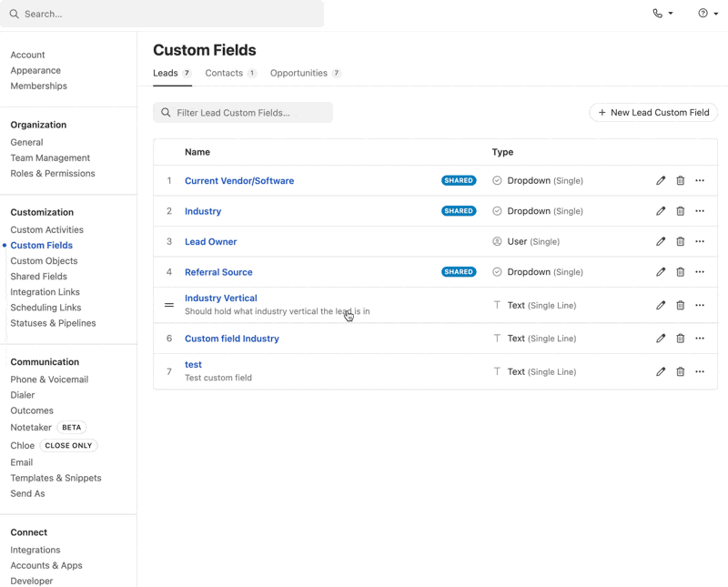
Task: Click the drag handle on Industry Vertical
Action: click(169, 305)
